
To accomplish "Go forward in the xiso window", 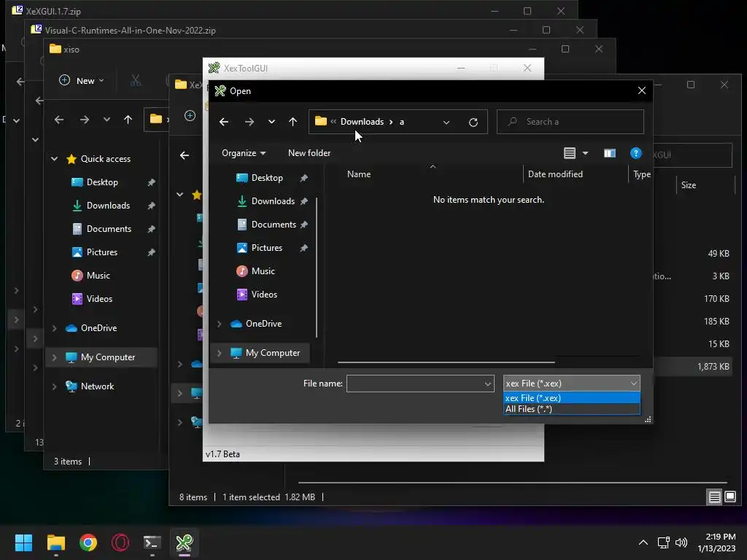I will point(85,120).
